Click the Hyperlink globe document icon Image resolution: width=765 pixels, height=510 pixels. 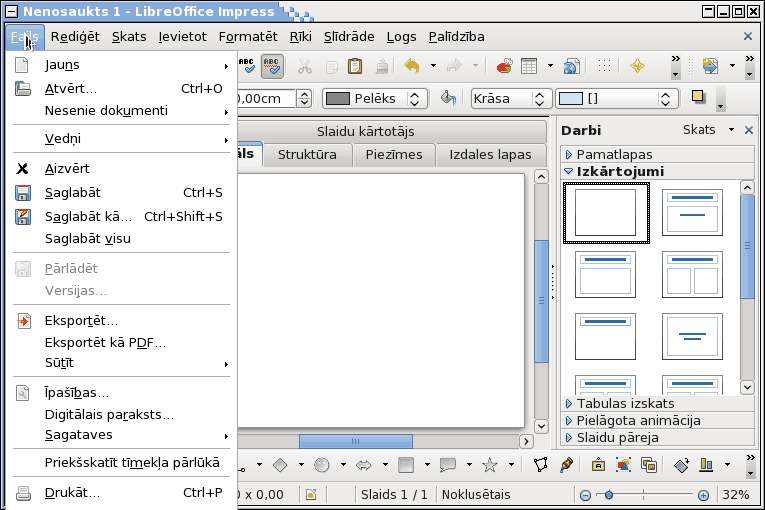[572, 65]
